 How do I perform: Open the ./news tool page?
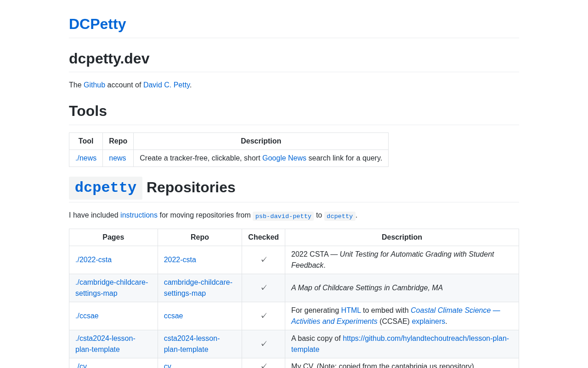coord(86,158)
